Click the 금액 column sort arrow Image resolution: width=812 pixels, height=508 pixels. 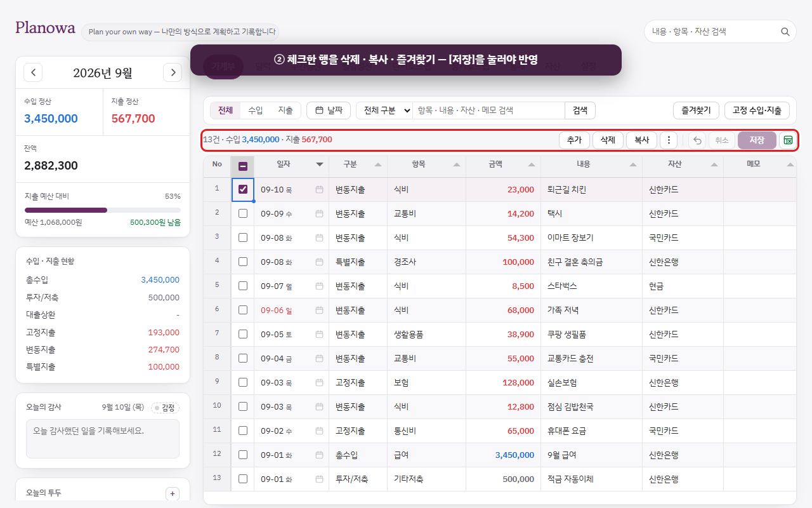pyautogui.click(x=532, y=164)
